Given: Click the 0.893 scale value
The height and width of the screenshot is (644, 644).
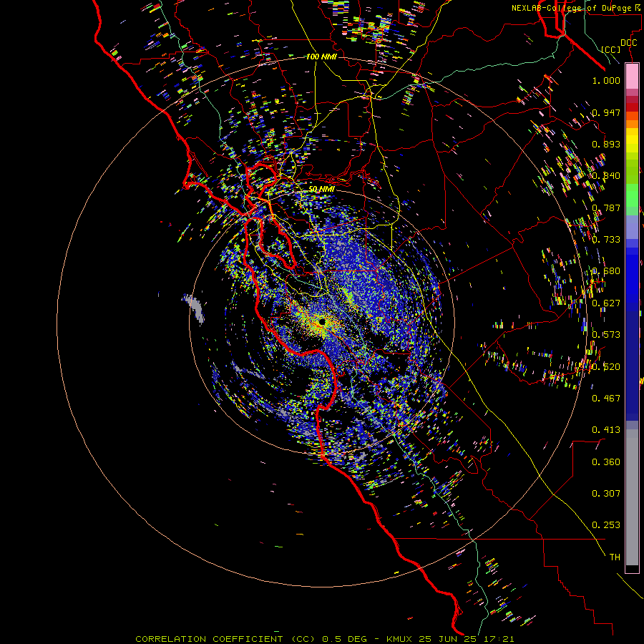Looking at the screenshot, I should tap(606, 144).
